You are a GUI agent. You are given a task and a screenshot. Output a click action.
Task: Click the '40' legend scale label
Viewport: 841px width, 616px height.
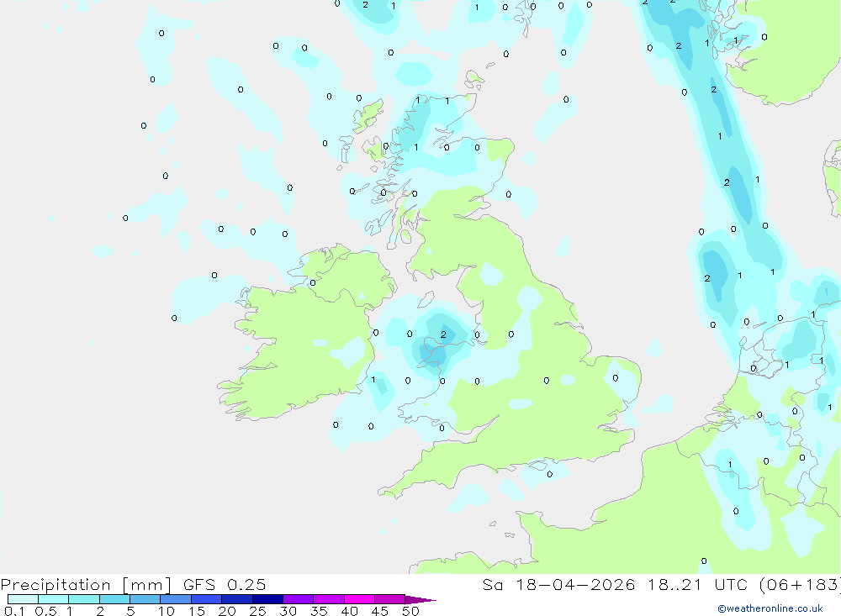coord(350,611)
